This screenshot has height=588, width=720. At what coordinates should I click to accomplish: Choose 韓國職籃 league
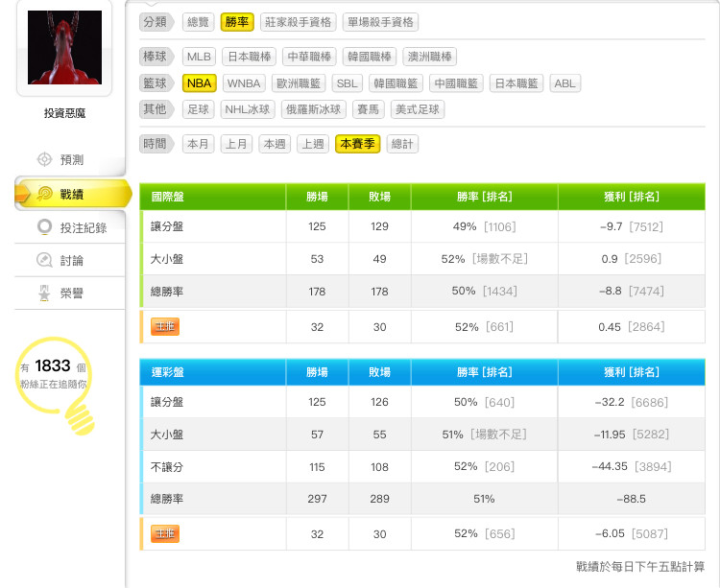click(x=396, y=83)
